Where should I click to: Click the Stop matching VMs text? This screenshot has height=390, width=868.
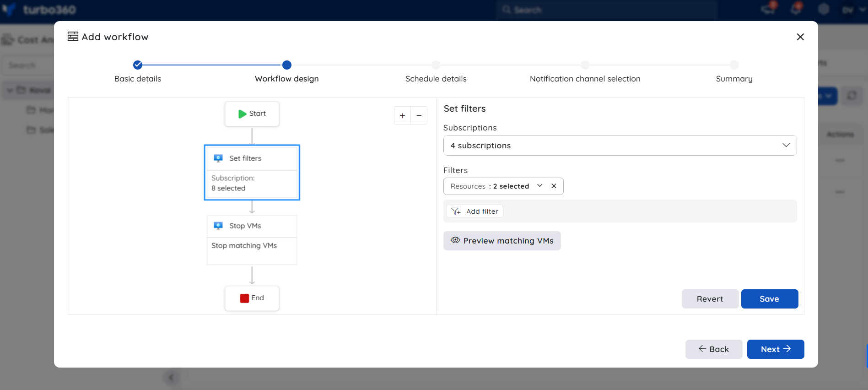(x=244, y=246)
